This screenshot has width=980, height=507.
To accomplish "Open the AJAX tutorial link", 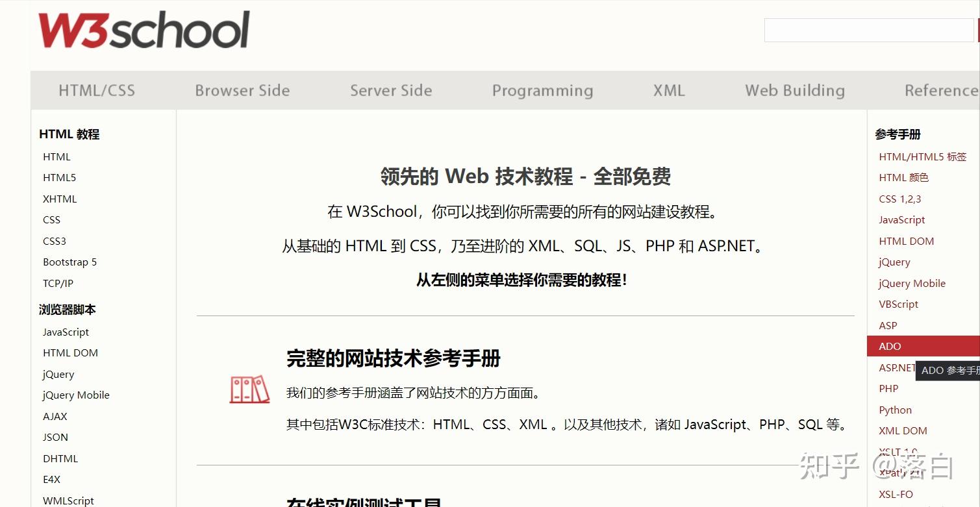I will pos(55,416).
